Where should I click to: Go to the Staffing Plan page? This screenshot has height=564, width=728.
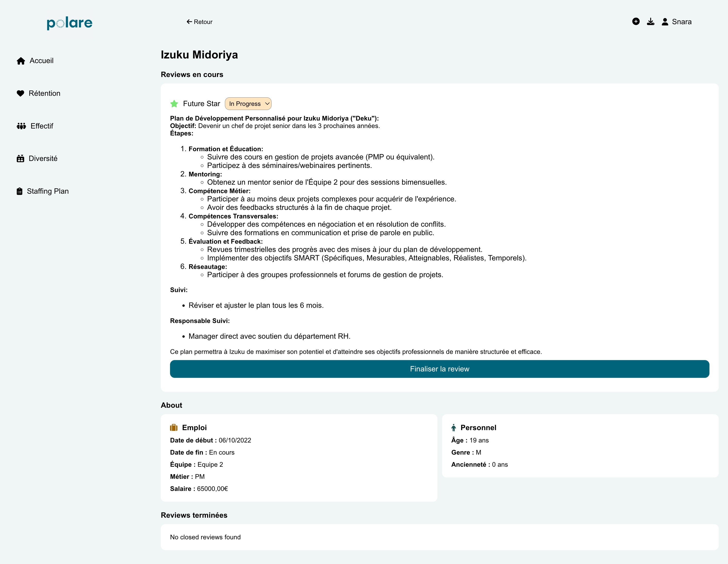click(x=48, y=191)
